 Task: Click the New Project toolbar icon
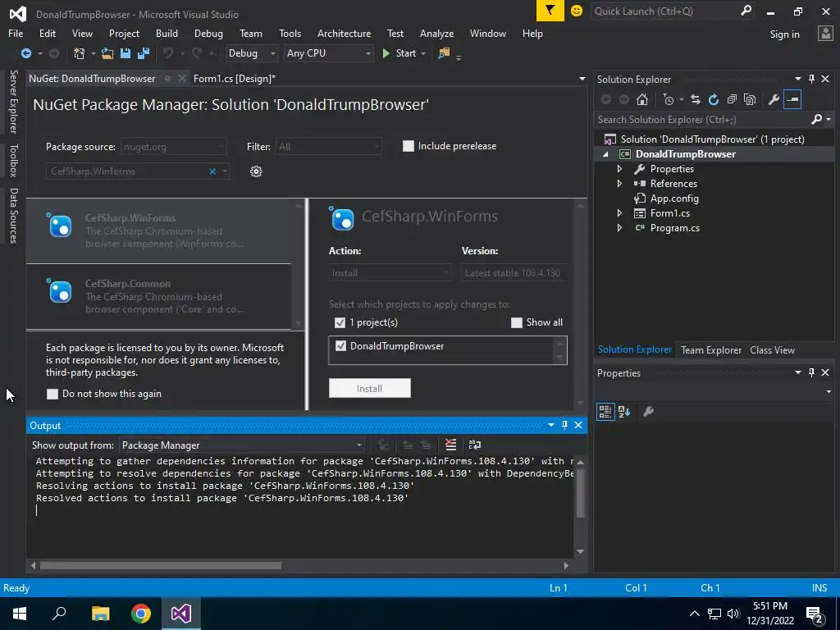[x=80, y=53]
